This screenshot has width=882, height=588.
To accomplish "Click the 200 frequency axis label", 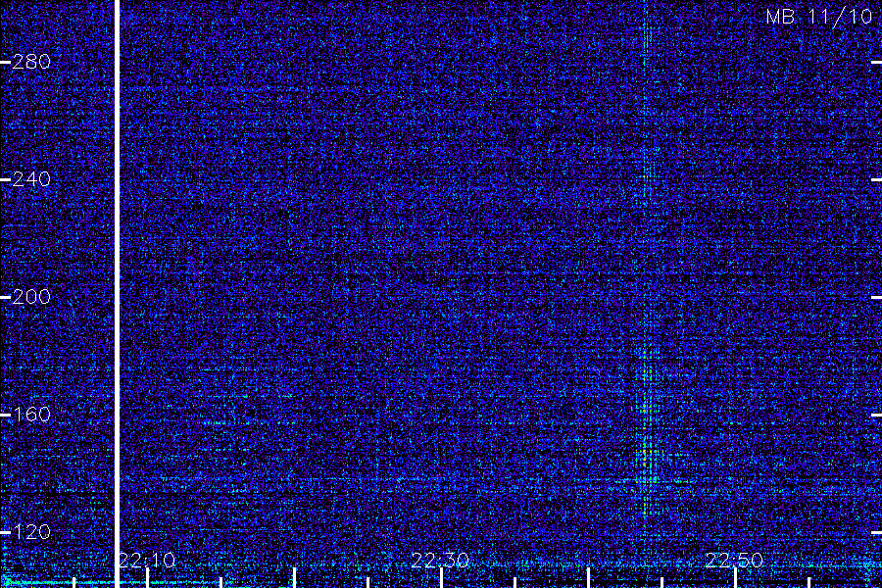I will click(x=31, y=297).
